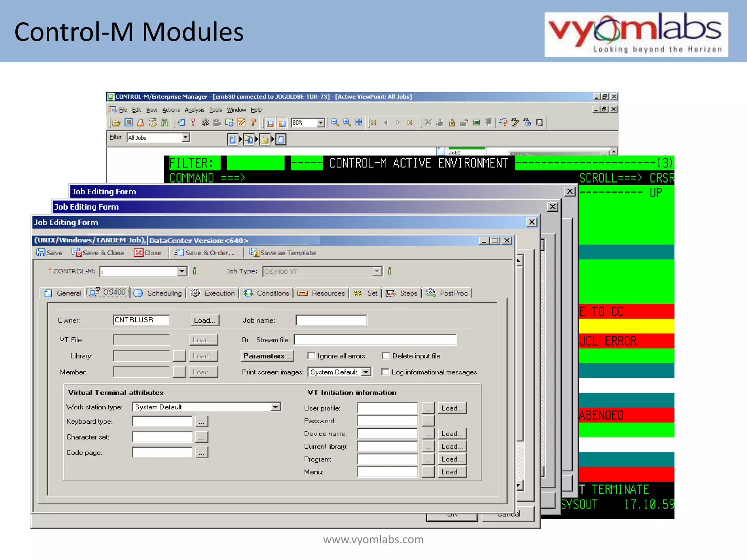Open the Work station type dropdown
The height and width of the screenshot is (560, 747).
coord(276,407)
